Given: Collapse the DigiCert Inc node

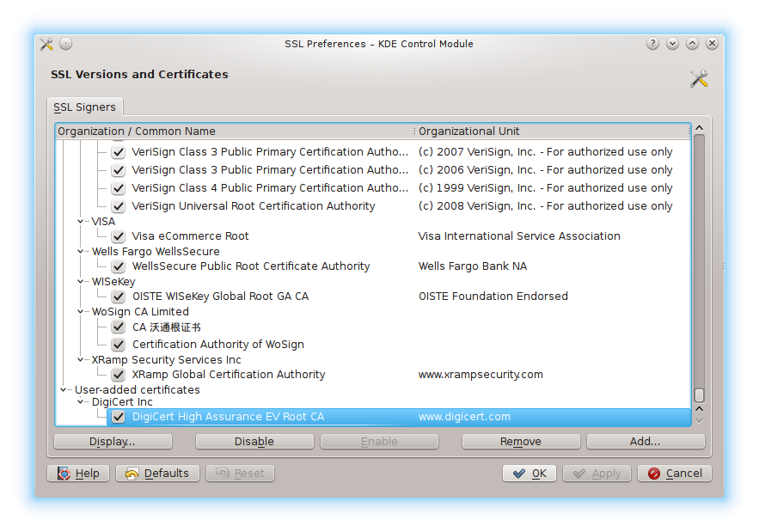Looking at the screenshot, I should pyautogui.click(x=80, y=401).
